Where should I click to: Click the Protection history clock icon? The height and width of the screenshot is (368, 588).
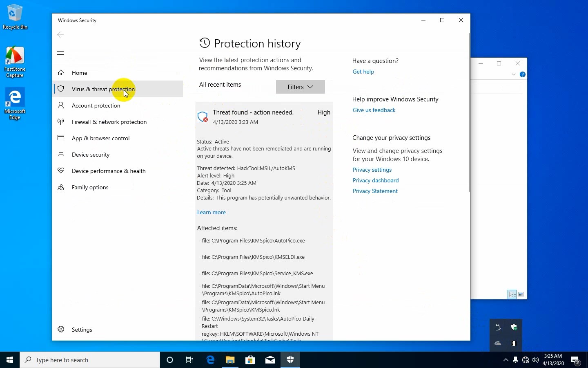click(205, 43)
